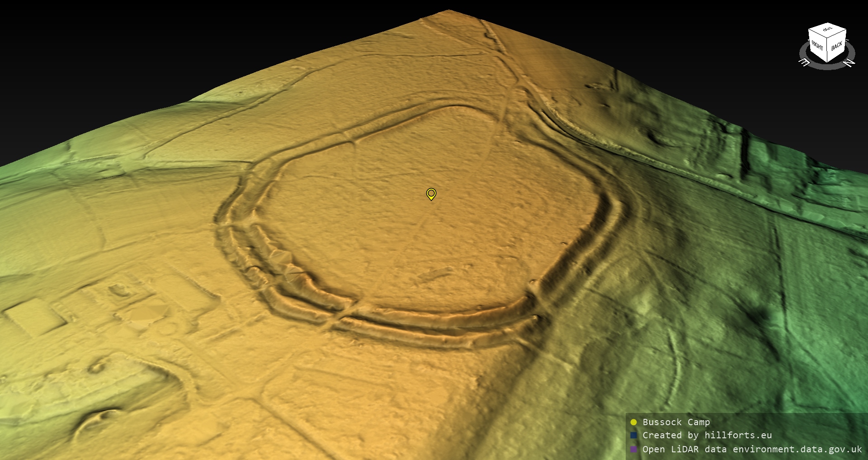
Task: Open the Created by hillforts.eu link
Action: (x=707, y=436)
